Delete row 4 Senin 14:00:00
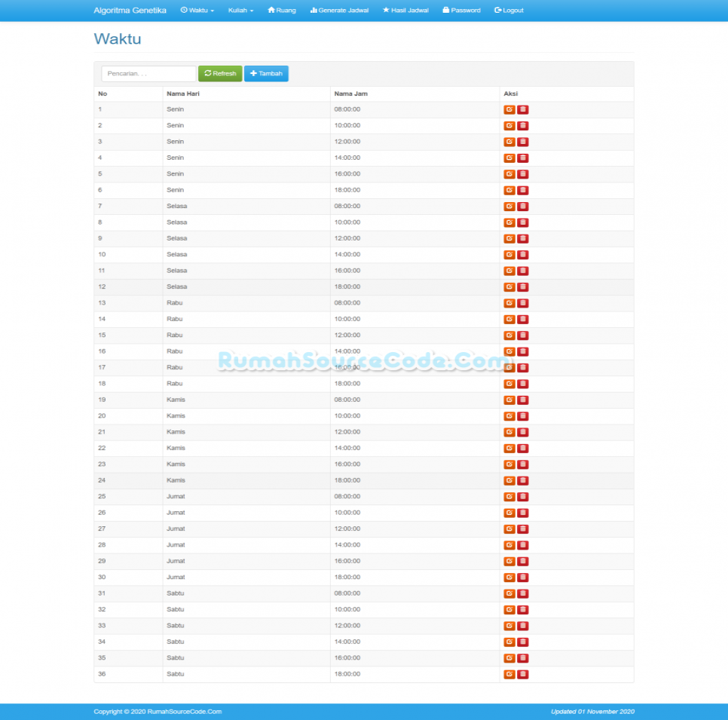The image size is (728, 720). point(523,158)
